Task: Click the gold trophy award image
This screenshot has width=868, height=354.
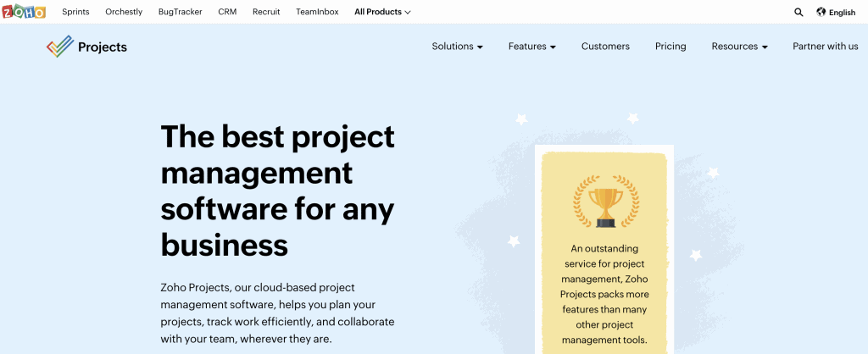Action: coord(605,202)
